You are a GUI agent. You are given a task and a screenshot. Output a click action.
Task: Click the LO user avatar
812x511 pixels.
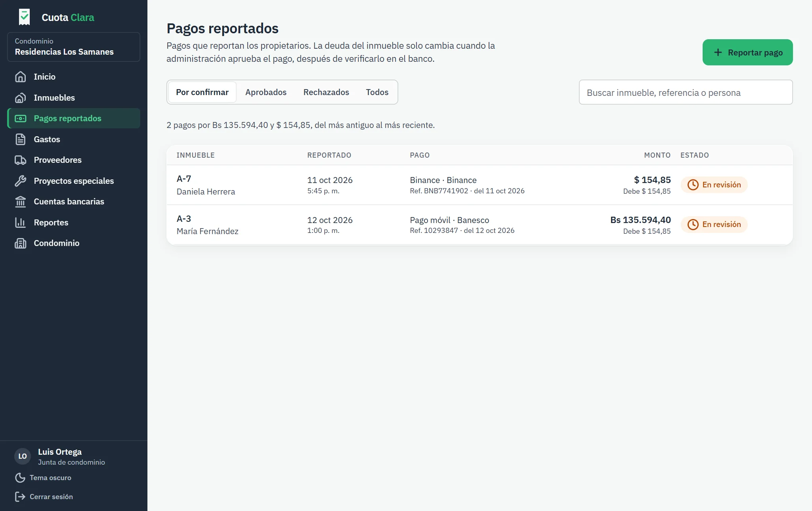click(x=23, y=456)
